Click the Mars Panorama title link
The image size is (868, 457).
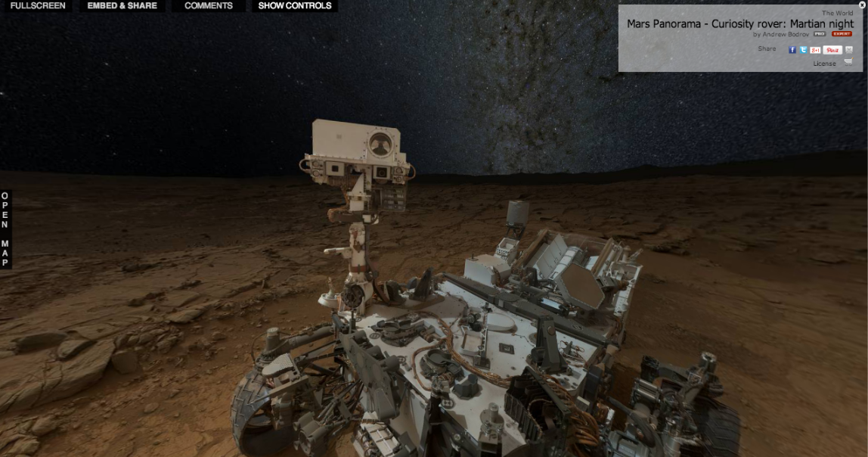pyautogui.click(x=740, y=23)
